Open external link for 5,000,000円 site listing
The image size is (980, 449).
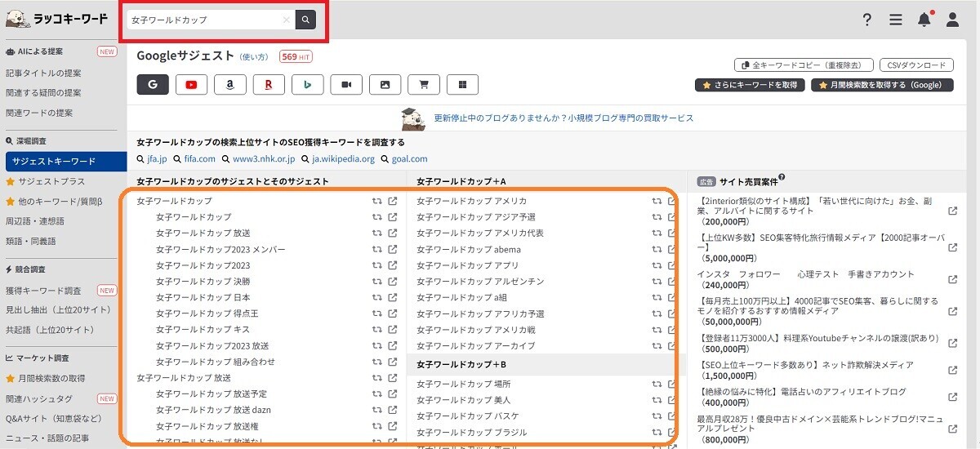[x=952, y=247]
